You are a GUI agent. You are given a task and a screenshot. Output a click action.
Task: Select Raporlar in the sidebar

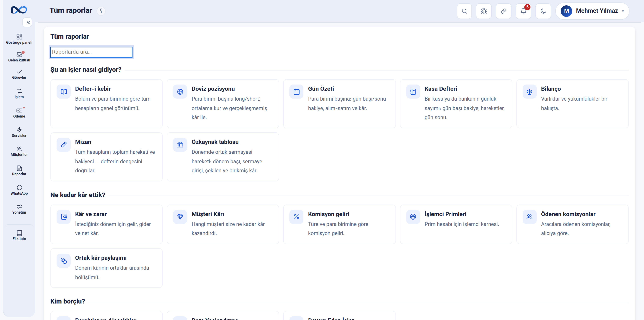click(x=19, y=171)
